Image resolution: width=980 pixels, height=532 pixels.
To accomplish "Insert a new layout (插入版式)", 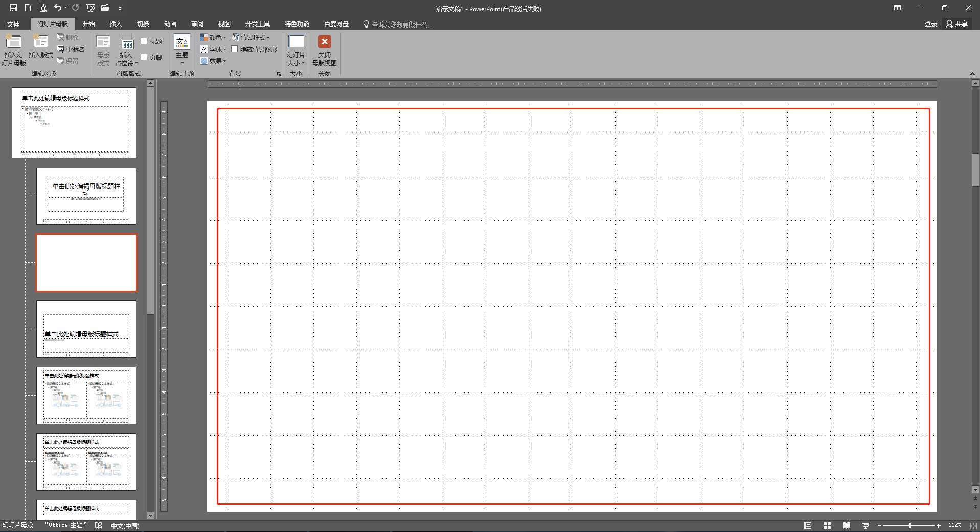I will pyautogui.click(x=40, y=46).
